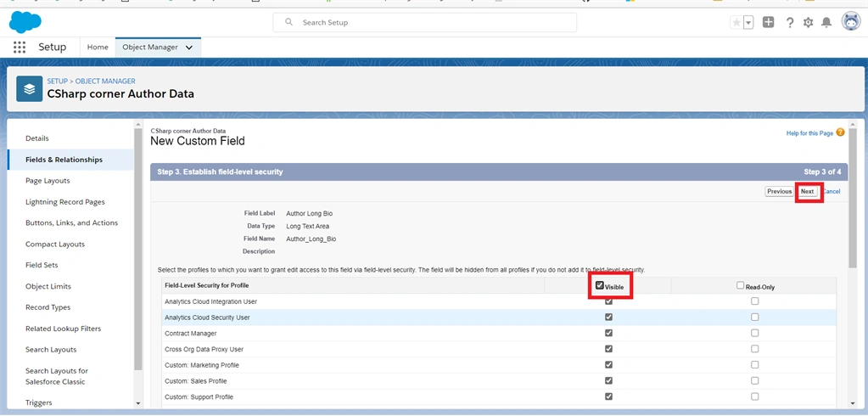
Task: Check Read-Only for Cross Org Data Proxy User
Action: [754, 349]
